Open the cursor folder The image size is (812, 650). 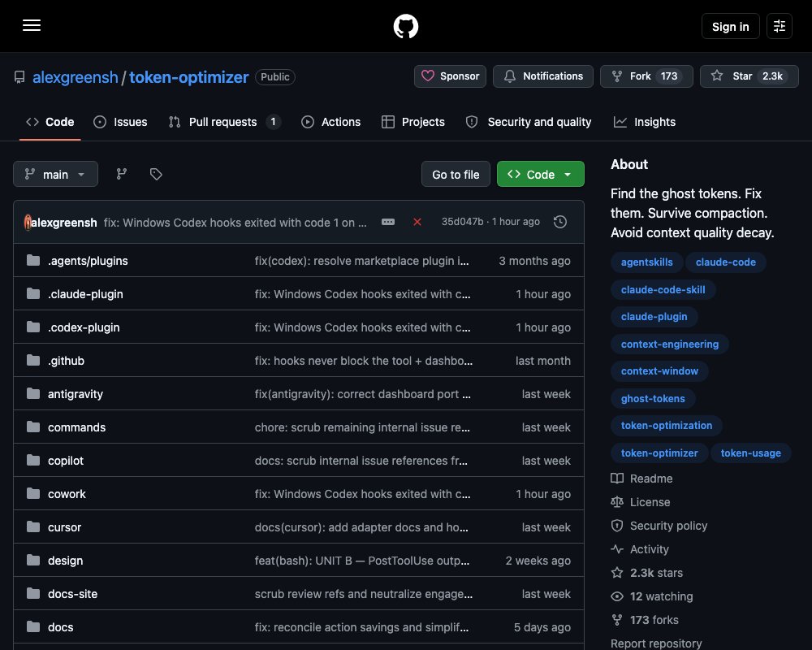64,527
